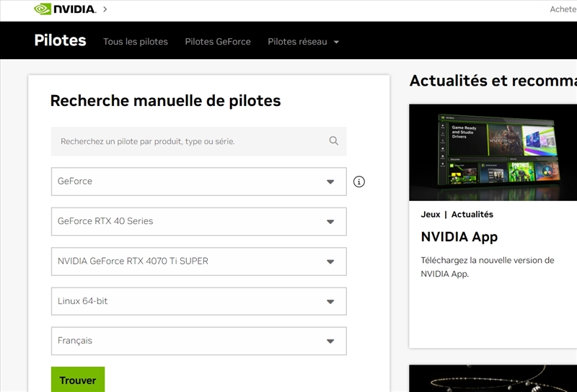The height and width of the screenshot is (392, 577).
Task: Open the RTX 4070 Ti SUPER dropdown
Action: click(x=199, y=262)
